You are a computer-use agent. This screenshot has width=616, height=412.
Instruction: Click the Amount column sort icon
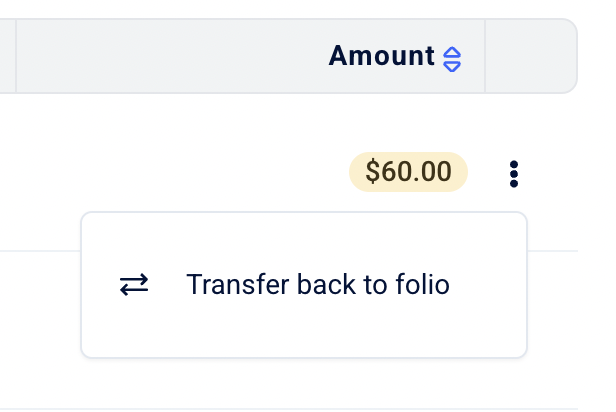coord(452,58)
